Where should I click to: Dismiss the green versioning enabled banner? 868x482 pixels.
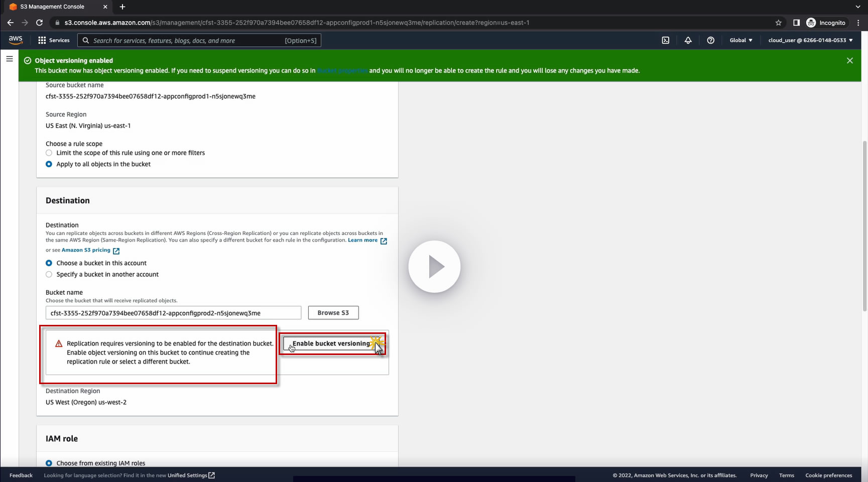(x=850, y=61)
